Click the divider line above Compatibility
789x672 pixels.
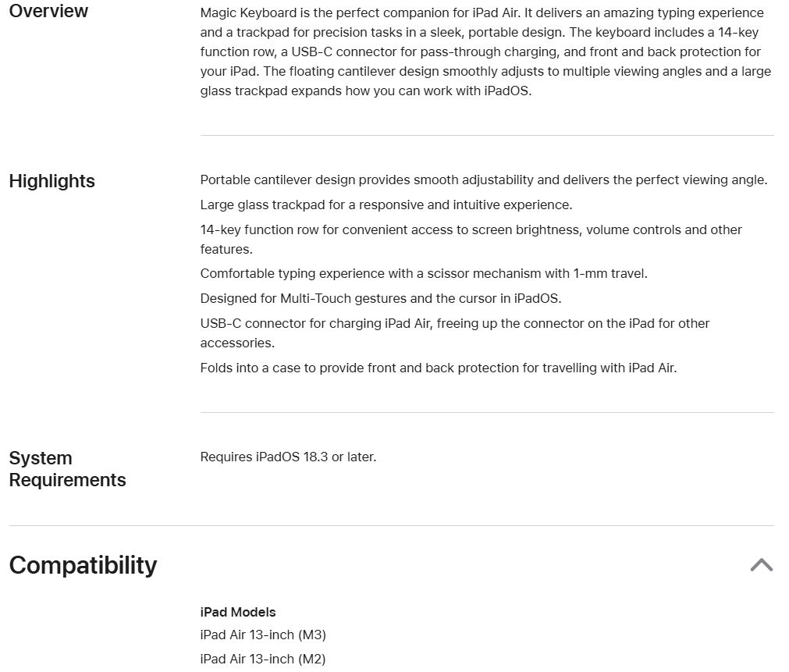[391, 526]
